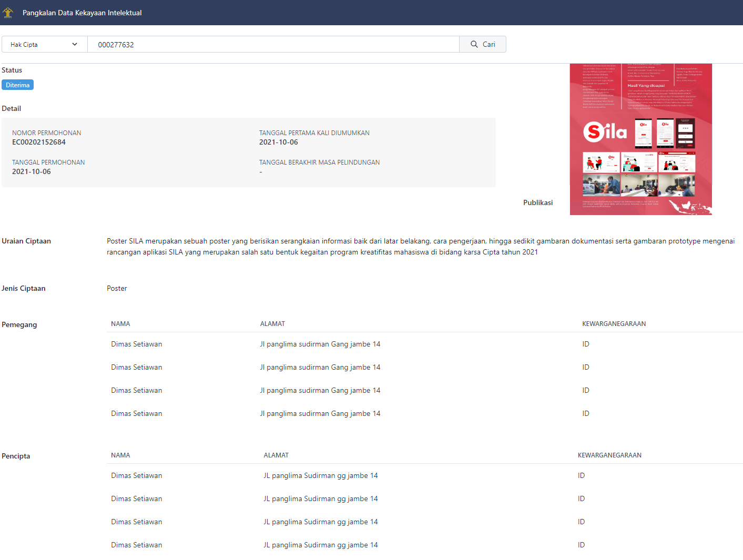Click the Publikasi label
Image resolution: width=743 pixels, height=560 pixels.
(x=538, y=202)
